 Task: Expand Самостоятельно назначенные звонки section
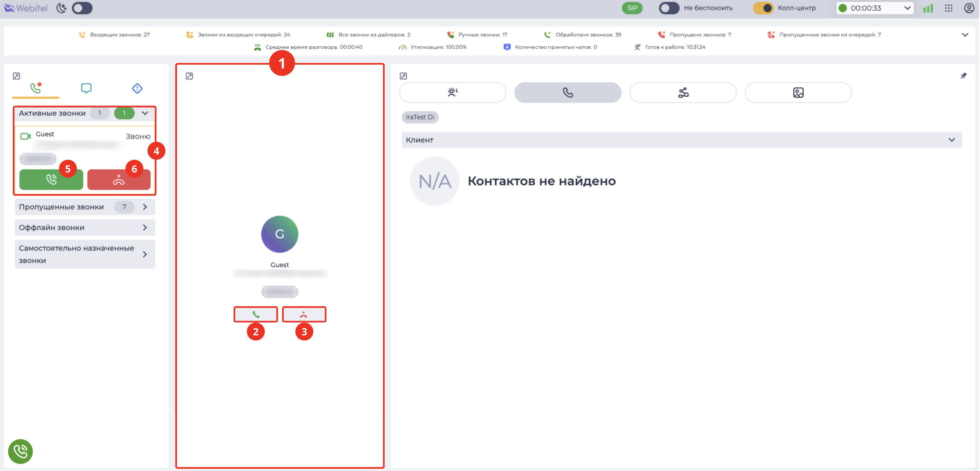[85, 254]
